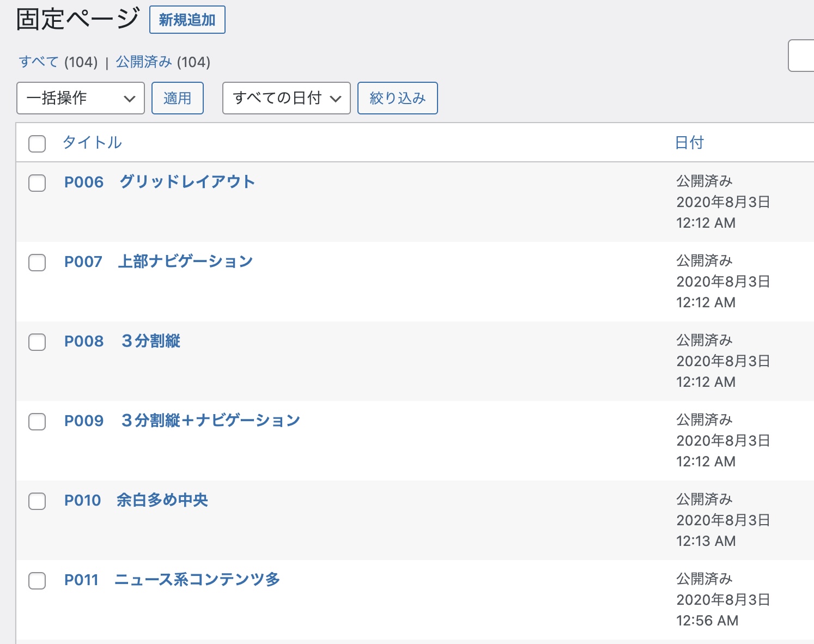Viewport: 814px width, 644px height.
Task: Open the P011 ニュース系コンテンツ多 page link
Action: pyautogui.click(x=172, y=580)
